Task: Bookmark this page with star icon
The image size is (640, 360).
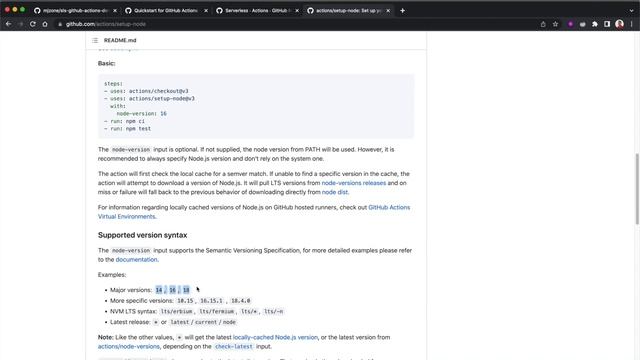Action: 556,24
